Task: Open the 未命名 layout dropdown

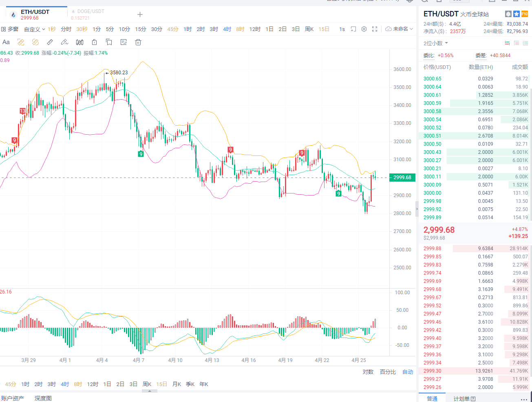Action: [x=403, y=29]
